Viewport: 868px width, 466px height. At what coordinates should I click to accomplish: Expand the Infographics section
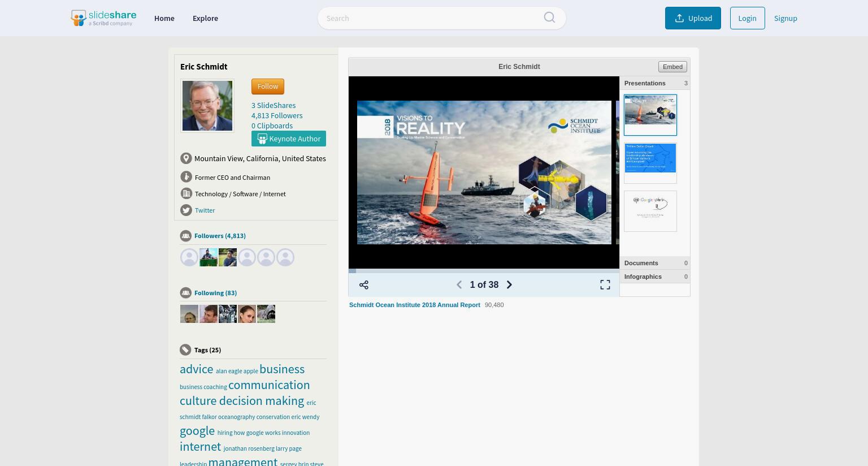pos(655,277)
